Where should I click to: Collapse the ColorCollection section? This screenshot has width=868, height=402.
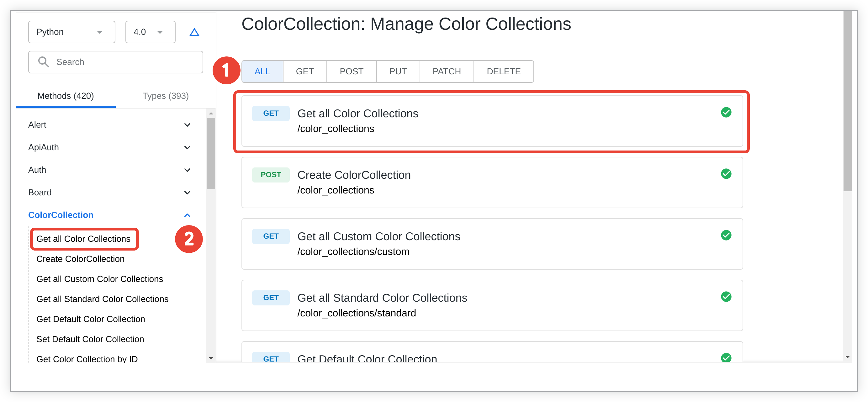click(x=187, y=215)
